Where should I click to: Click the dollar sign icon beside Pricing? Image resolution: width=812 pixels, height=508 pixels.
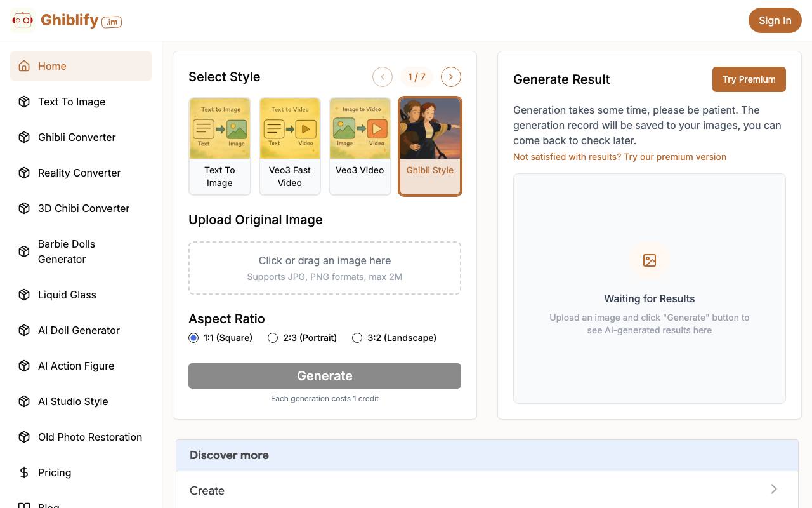[24, 472]
